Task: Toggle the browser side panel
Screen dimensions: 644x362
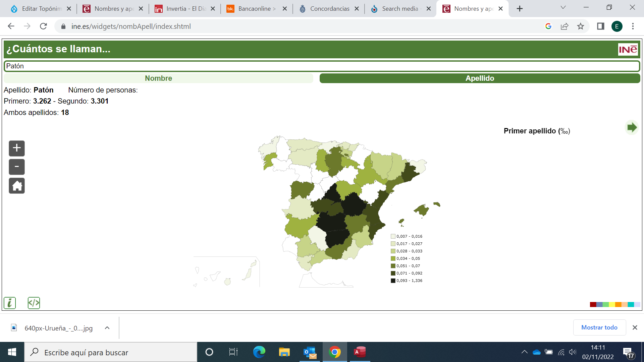Action: [x=600, y=26]
